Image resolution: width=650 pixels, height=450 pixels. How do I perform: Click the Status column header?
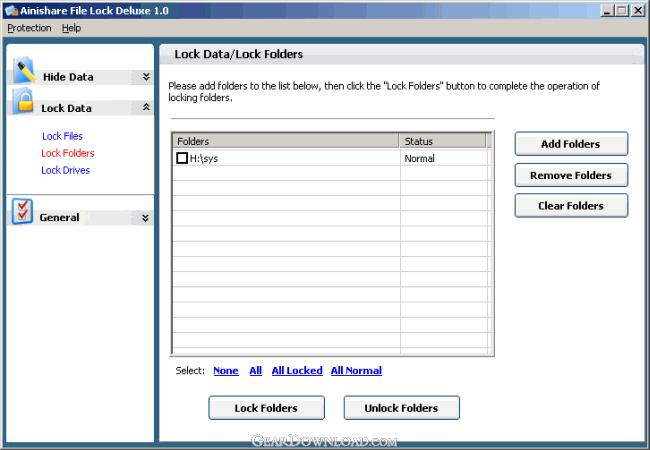click(442, 141)
